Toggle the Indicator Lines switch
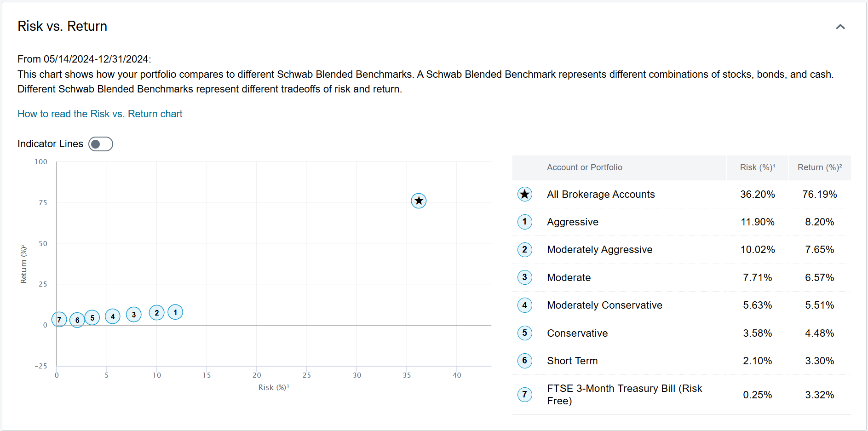Image resolution: width=868 pixels, height=431 pixels. click(101, 144)
